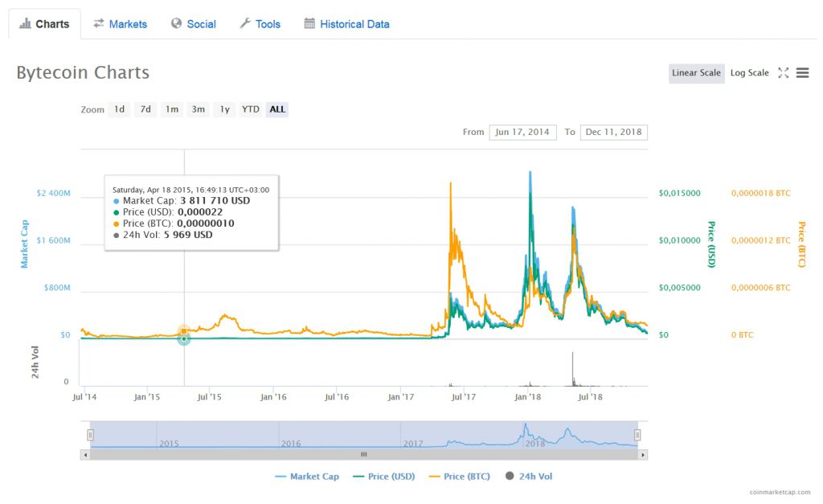Switch chart to Log Scale

click(x=750, y=73)
